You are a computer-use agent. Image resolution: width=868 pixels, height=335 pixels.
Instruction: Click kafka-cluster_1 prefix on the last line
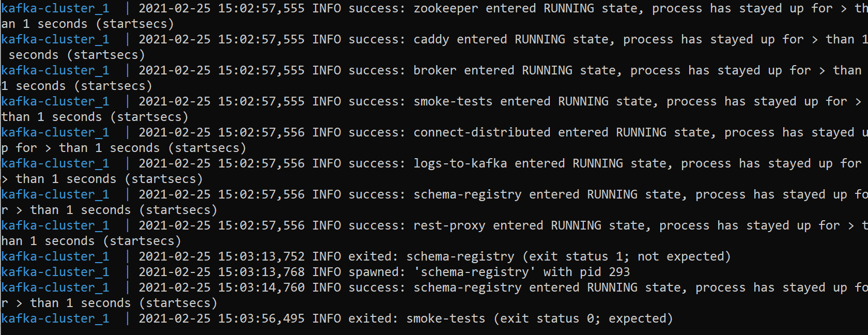tap(55, 318)
